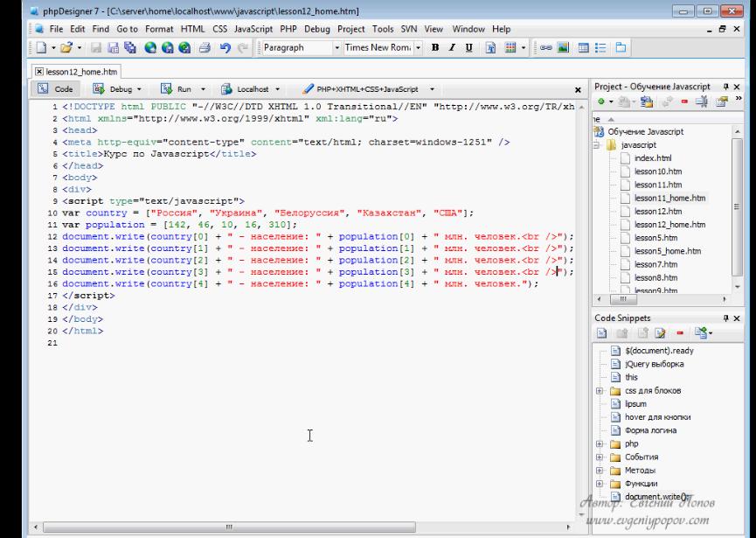The image size is (756, 538).
Task: Click the Debug button in the editor toolbar
Action: 113,88
